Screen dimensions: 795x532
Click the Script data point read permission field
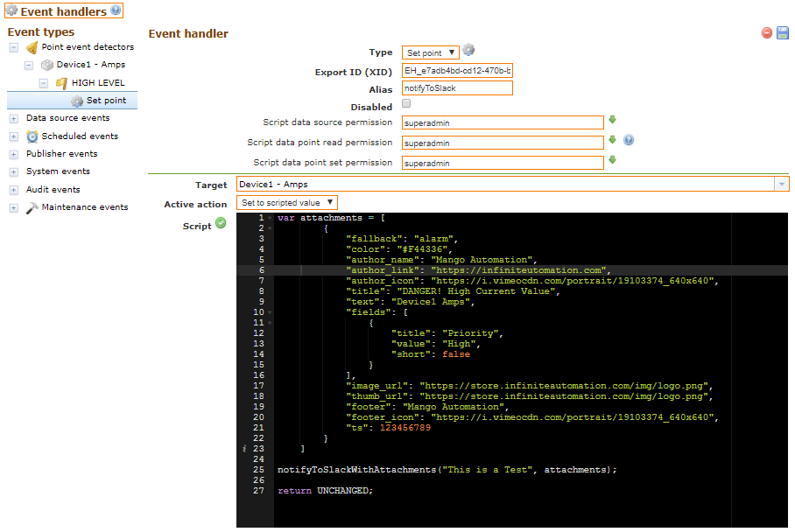(x=503, y=143)
